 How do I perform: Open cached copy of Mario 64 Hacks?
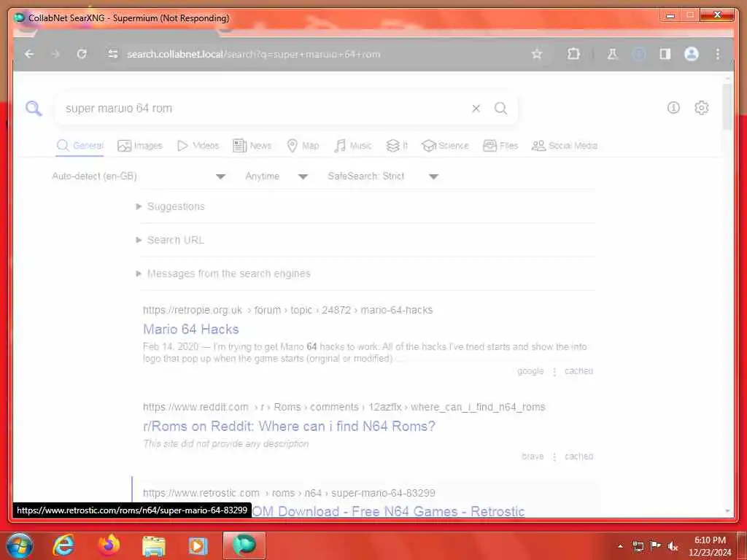[578, 371]
